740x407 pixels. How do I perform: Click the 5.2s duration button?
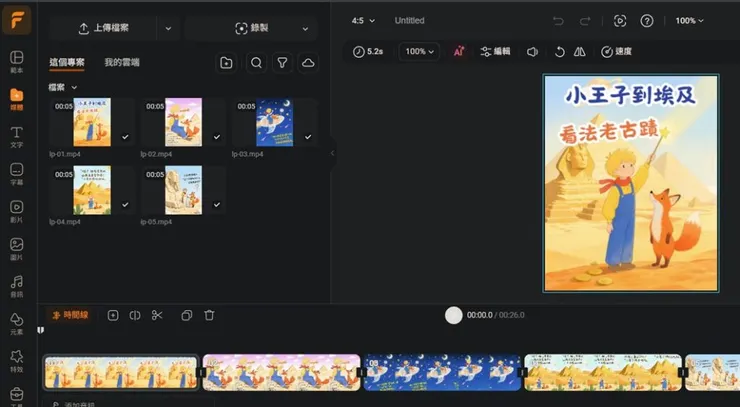pos(368,51)
